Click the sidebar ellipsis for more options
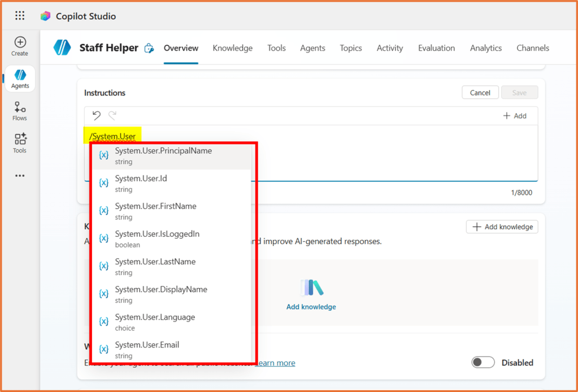This screenshot has height=392, width=578. (x=19, y=175)
